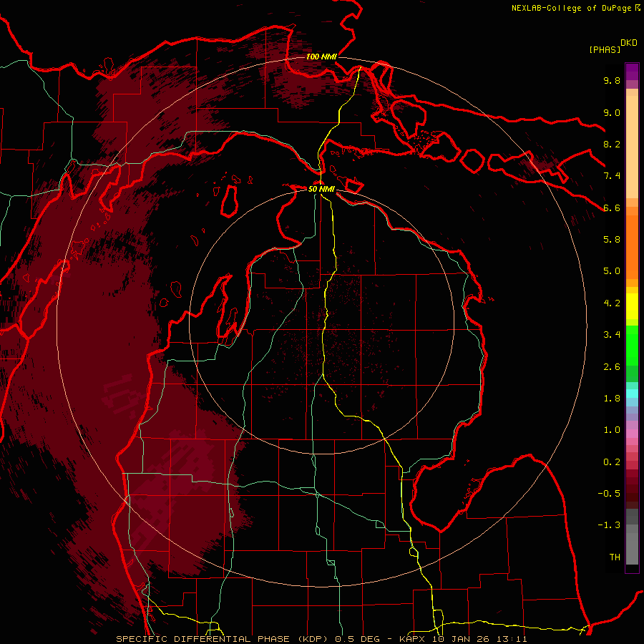Click the NEXLAB-College of DuPage label
Viewport: 644px width, 644px height.
pyautogui.click(x=571, y=8)
